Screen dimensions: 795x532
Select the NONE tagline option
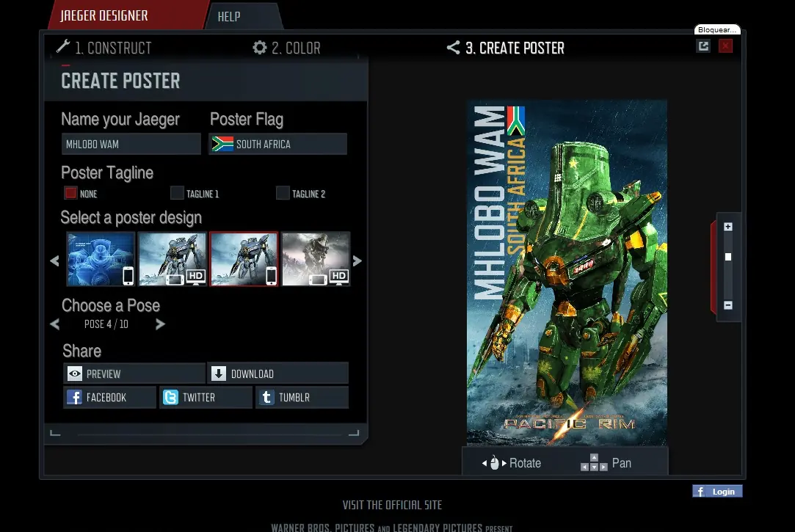pos(70,193)
